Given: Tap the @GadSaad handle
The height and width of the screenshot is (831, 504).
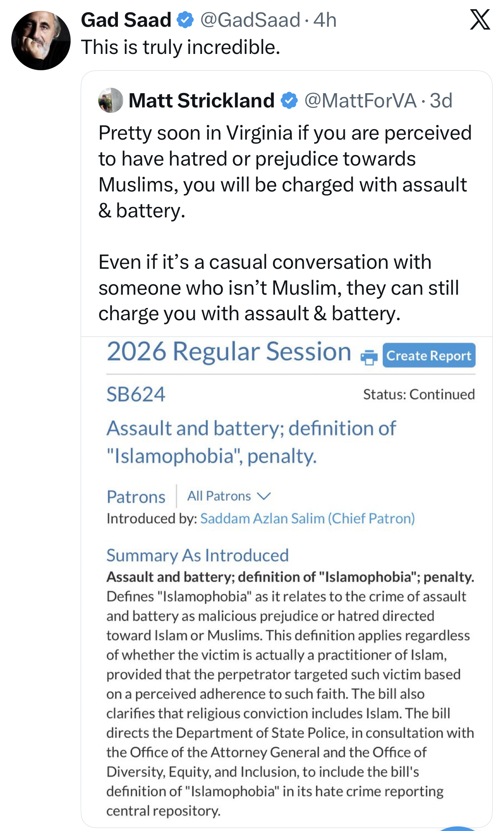Looking at the screenshot, I should pos(250,20).
